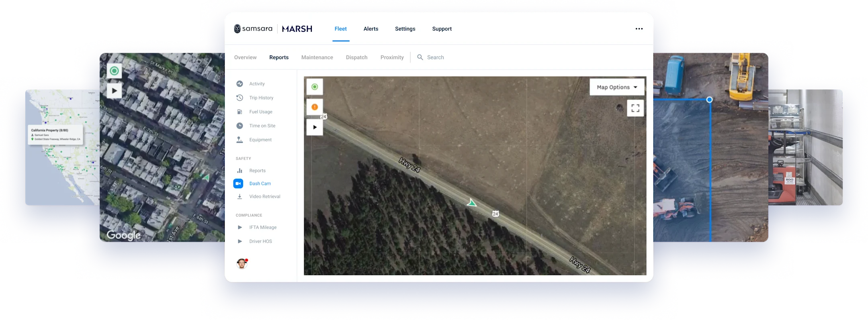Open the Driver HOS report
This screenshot has height=320, width=868.
(260, 241)
